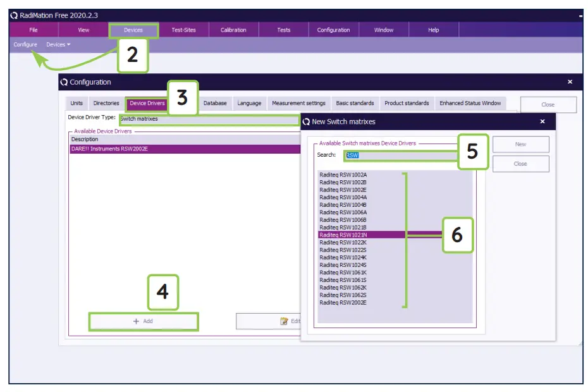Click the RadiMation logo icon in title bar
The image size is (588, 392).
point(15,15)
